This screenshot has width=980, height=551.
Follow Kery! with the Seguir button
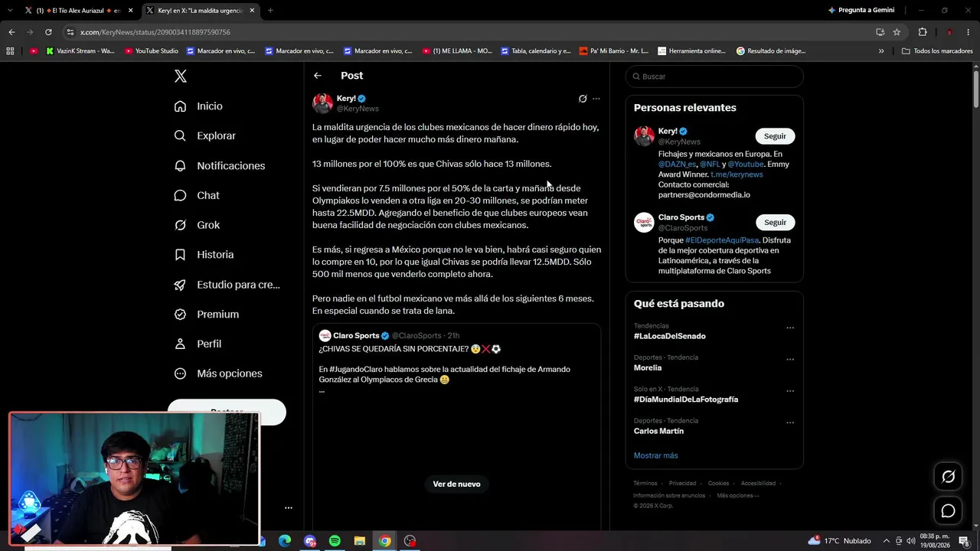[775, 136]
